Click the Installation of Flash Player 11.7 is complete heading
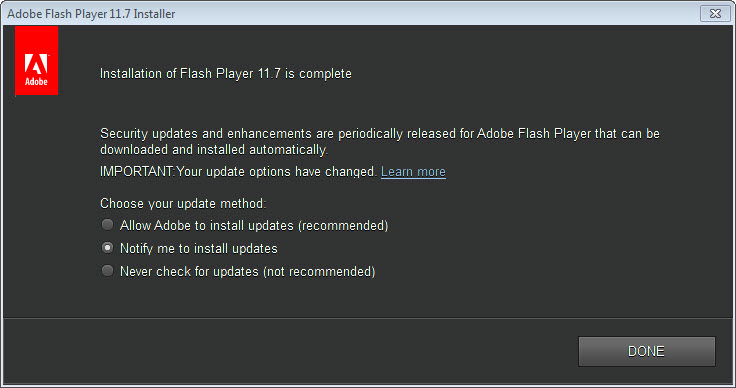 coord(226,74)
